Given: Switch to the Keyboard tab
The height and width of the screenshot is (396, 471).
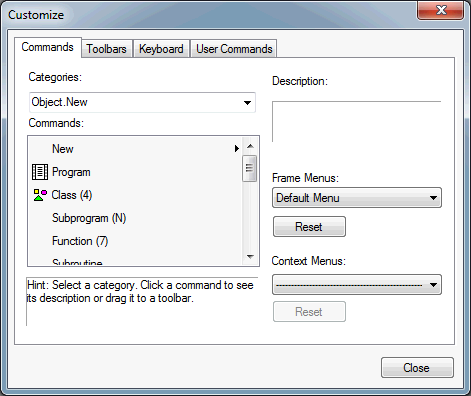Looking at the screenshot, I should 161,49.
